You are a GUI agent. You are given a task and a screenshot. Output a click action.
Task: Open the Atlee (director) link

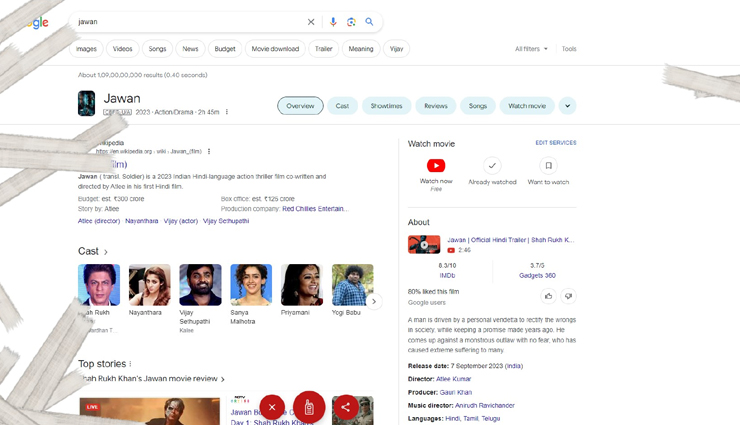(99, 221)
